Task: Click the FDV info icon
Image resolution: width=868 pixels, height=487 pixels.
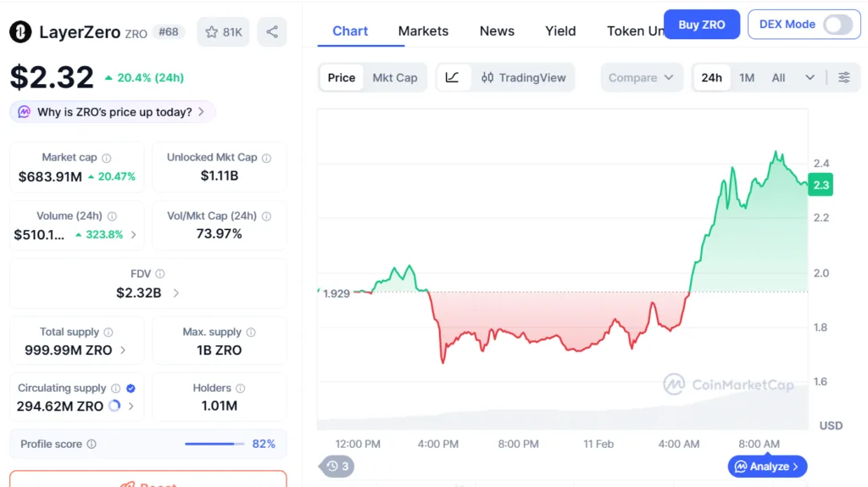Action: point(160,274)
